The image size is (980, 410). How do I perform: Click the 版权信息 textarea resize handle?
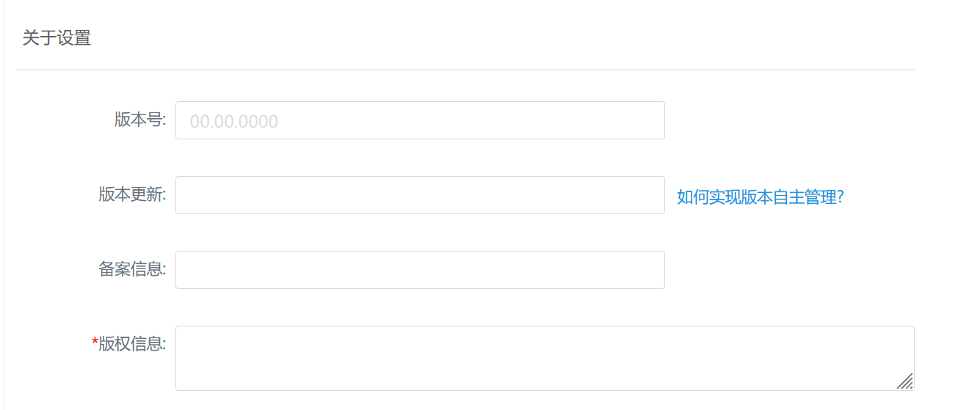tap(905, 381)
